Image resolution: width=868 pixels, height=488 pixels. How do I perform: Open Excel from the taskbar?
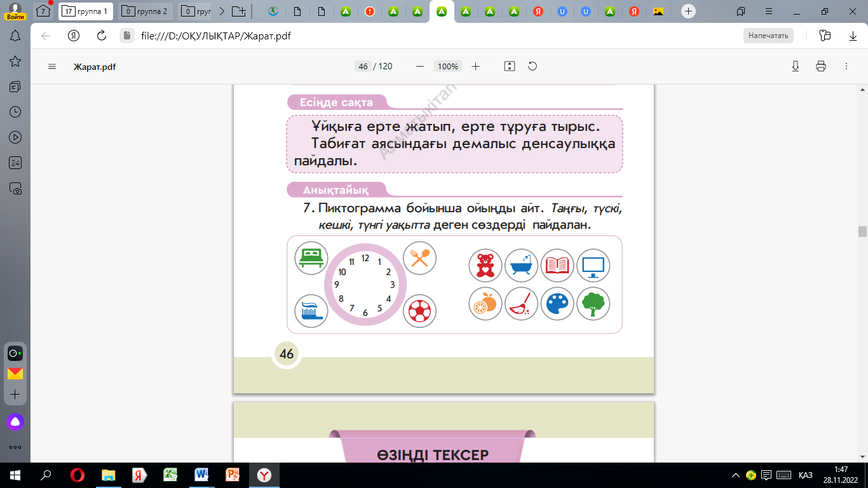coord(170,475)
